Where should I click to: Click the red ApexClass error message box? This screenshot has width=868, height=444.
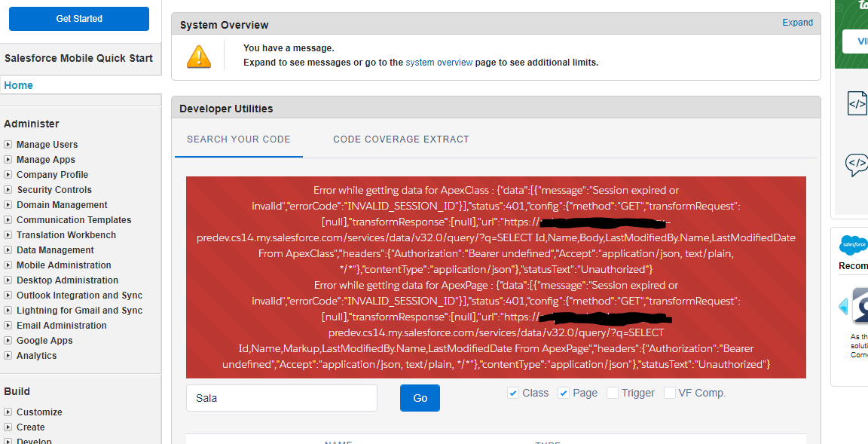[x=496, y=277]
